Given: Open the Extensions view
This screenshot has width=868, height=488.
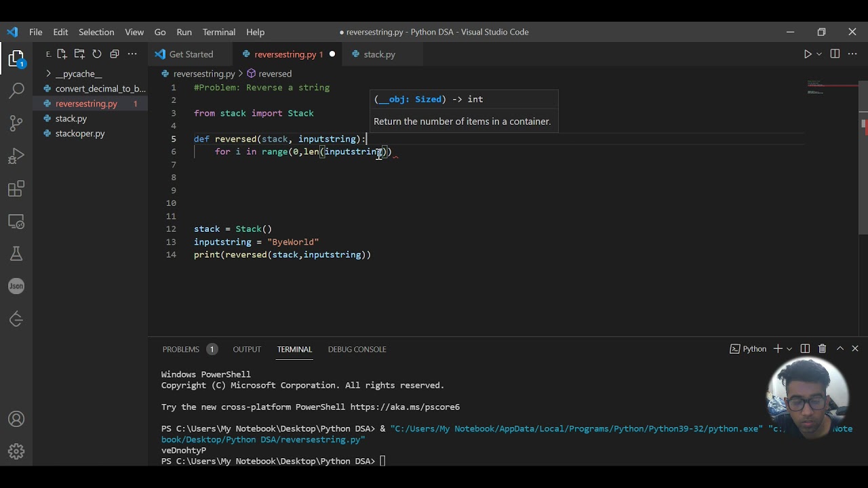Looking at the screenshot, I should (x=16, y=189).
